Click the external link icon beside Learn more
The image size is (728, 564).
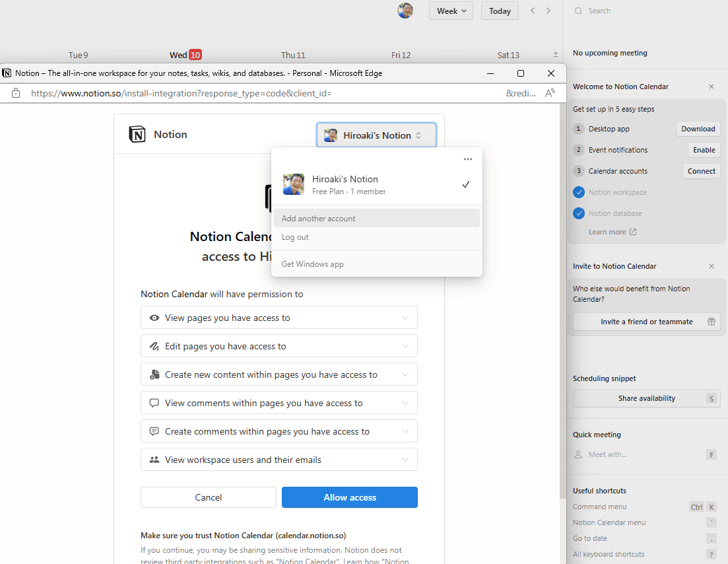tap(633, 232)
